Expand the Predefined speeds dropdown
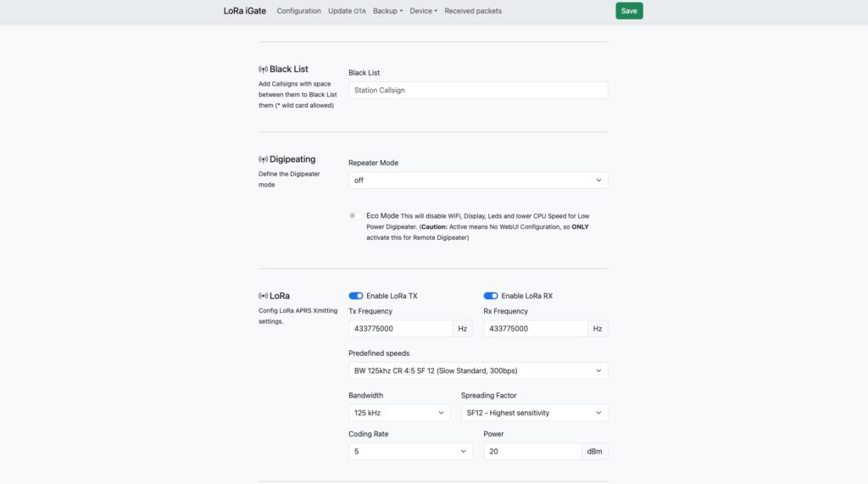Screen dimensions: 868x484 [478, 370]
